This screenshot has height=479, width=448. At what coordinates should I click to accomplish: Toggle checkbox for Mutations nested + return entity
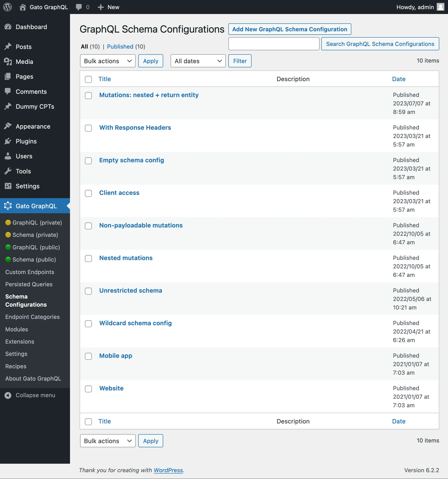coord(88,95)
